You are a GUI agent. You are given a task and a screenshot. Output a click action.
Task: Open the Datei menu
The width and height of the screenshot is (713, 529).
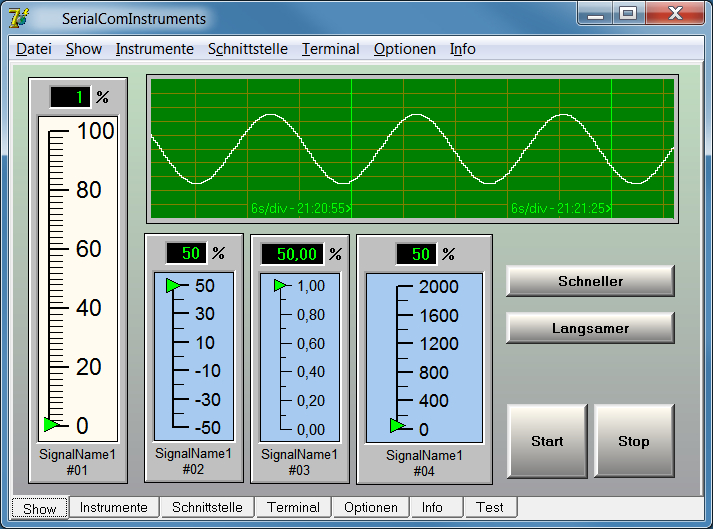pos(34,49)
